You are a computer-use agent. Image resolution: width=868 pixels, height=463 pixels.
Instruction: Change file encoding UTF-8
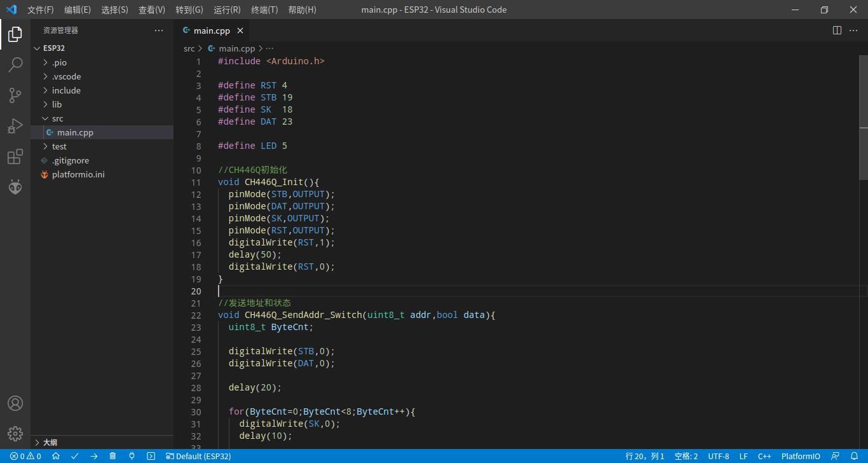(x=719, y=456)
